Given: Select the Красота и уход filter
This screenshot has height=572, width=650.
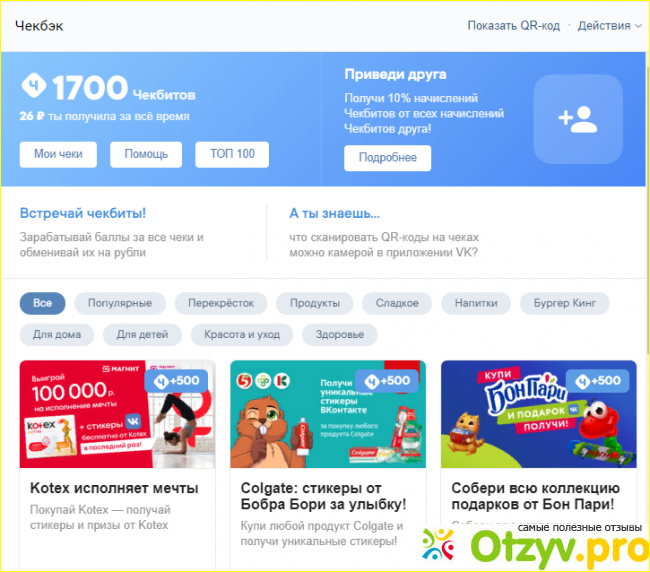Looking at the screenshot, I should (x=242, y=335).
